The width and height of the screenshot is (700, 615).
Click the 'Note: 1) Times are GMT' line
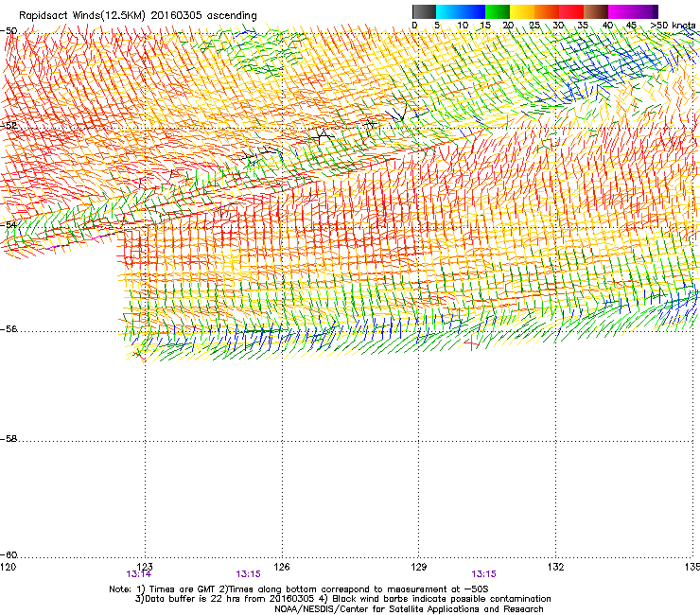pos(299,589)
